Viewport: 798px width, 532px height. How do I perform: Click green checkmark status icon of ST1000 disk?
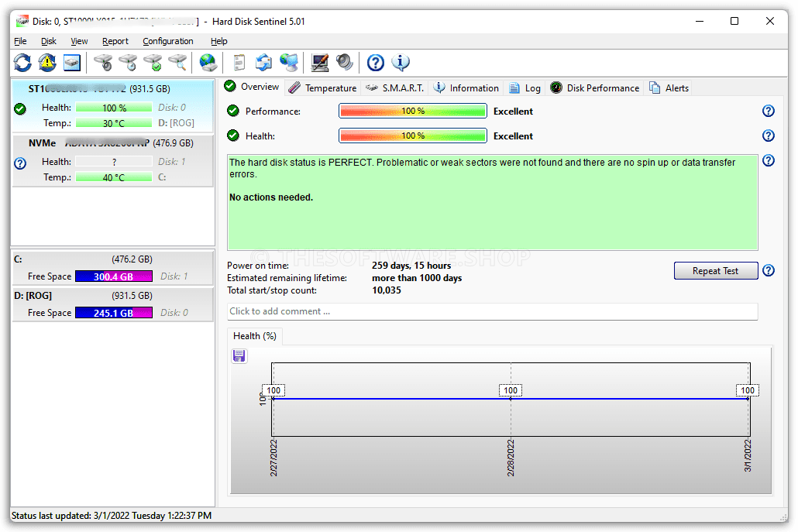(x=20, y=108)
